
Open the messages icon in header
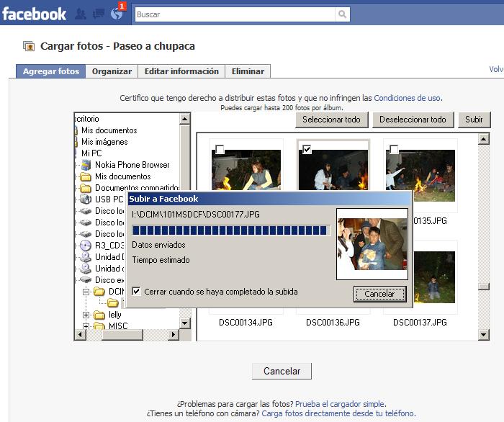coord(98,14)
